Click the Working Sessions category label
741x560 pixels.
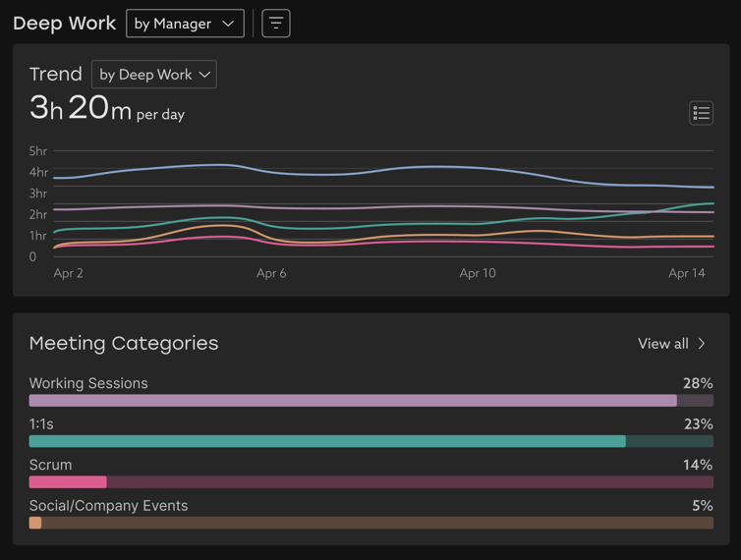click(x=88, y=383)
